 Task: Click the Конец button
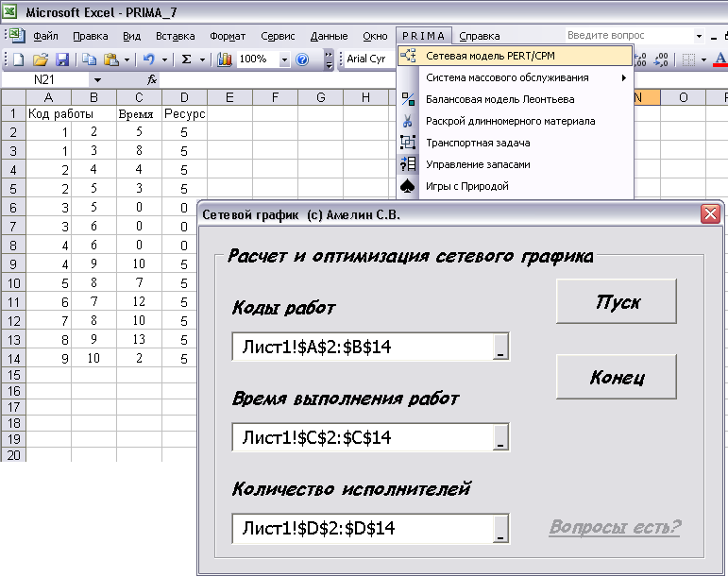click(x=616, y=377)
